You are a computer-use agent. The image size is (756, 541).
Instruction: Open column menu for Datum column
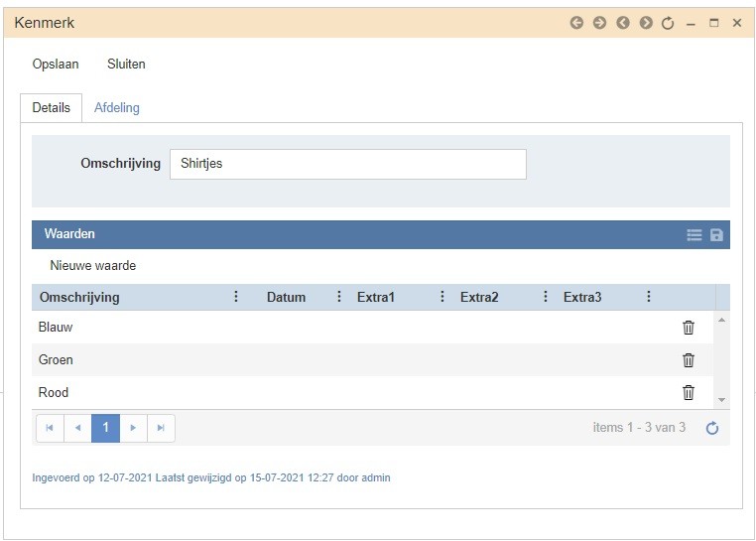click(x=339, y=297)
